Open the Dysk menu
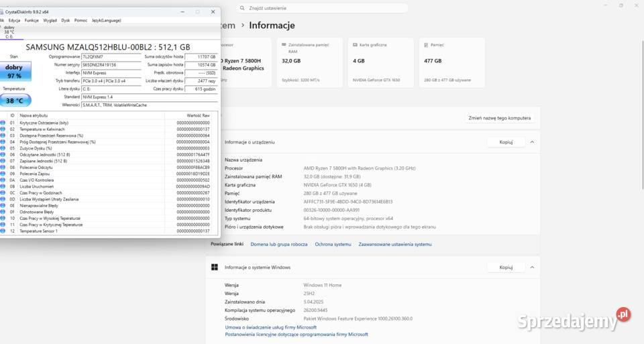The image size is (644, 344). point(65,20)
